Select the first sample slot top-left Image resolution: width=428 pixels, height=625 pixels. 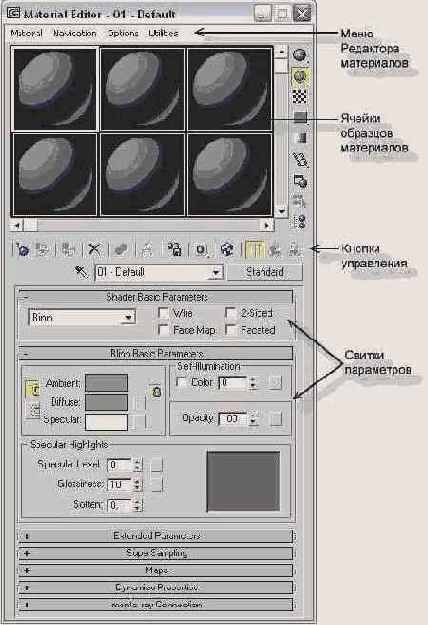click(x=55, y=88)
